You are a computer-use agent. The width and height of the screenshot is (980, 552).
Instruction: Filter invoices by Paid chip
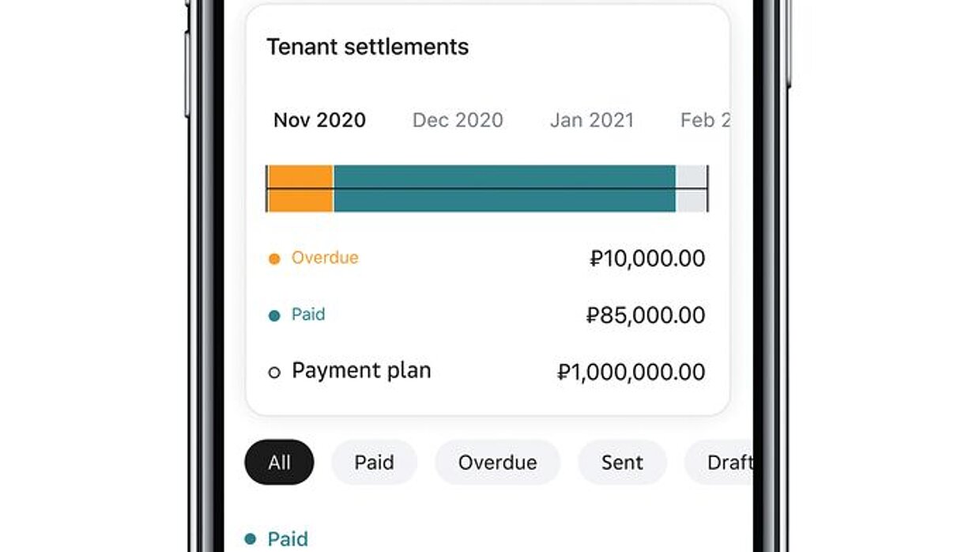pyautogui.click(x=374, y=463)
